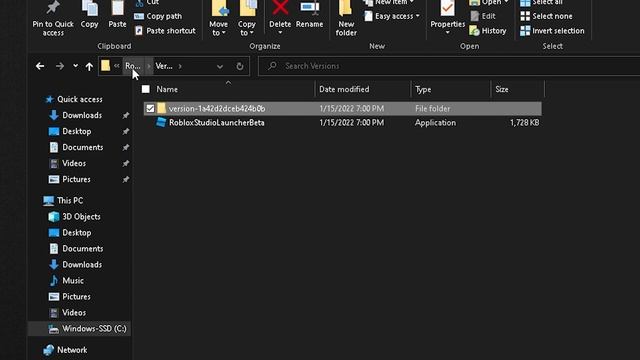Open the Easy access dropdown
640x360 pixels.
tap(392, 16)
